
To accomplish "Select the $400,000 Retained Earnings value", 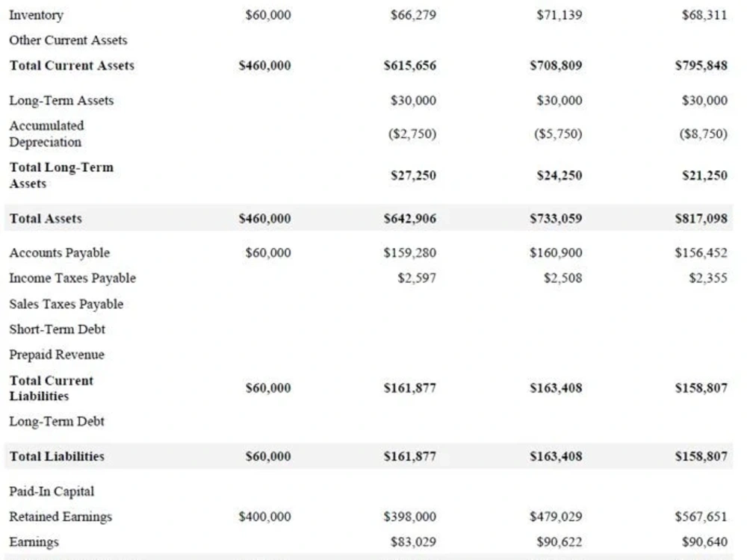I will click(x=264, y=517).
